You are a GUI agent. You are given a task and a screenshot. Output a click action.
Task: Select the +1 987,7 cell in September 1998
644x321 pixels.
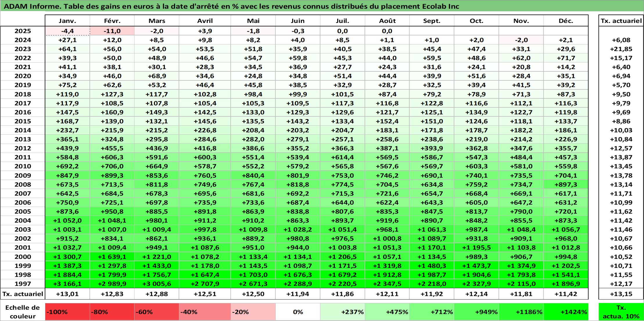432,275
